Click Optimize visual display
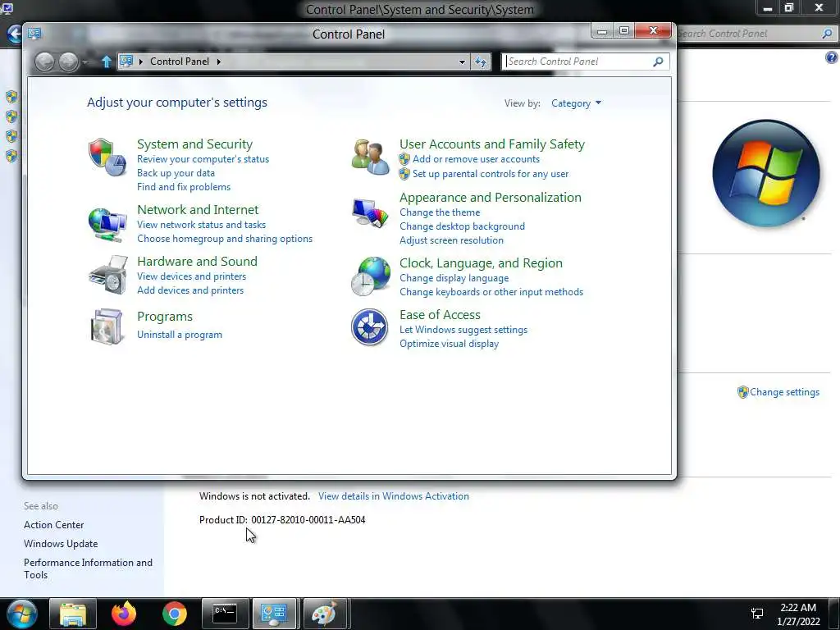The width and height of the screenshot is (840, 630). point(449,344)
